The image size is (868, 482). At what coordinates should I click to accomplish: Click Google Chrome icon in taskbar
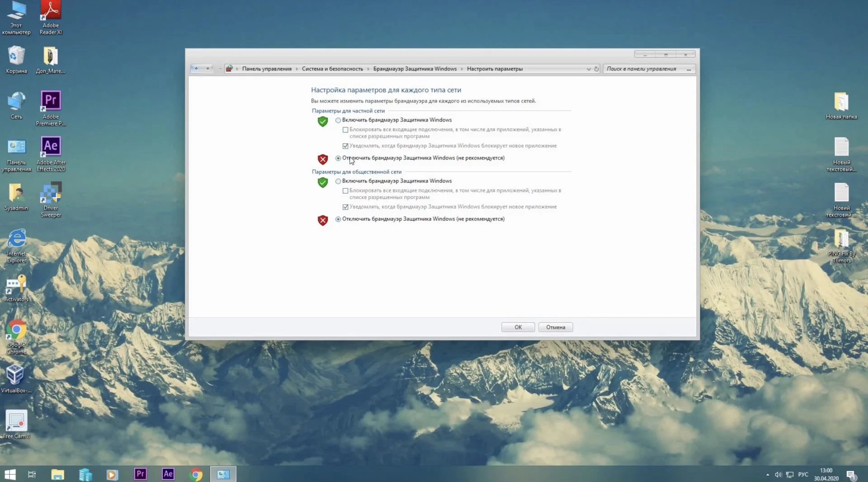tap(196, 474)
